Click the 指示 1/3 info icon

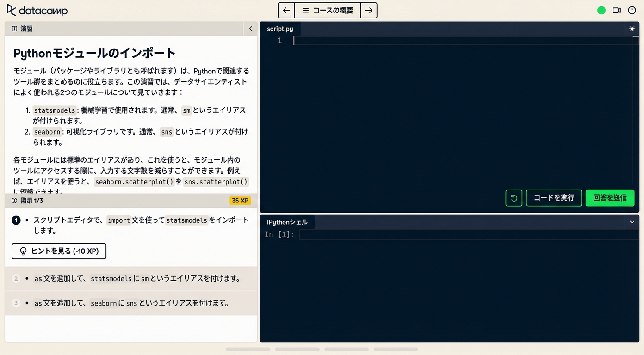point(14,201)
